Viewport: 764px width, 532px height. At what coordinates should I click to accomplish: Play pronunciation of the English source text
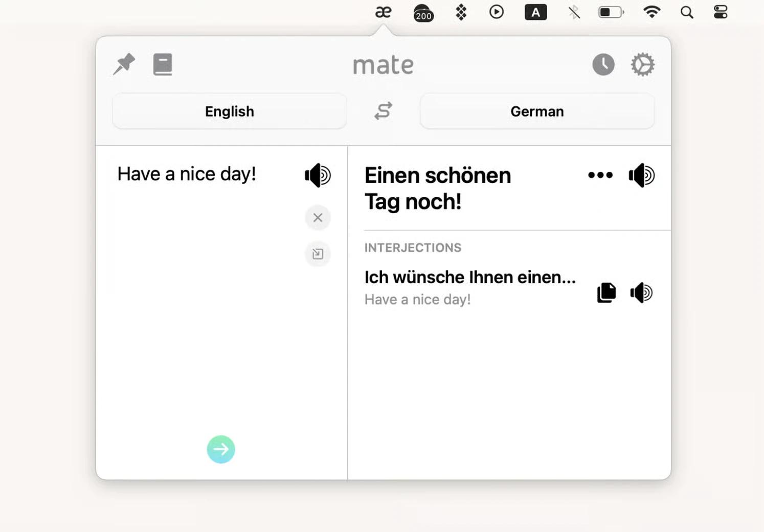click(318, 175)
